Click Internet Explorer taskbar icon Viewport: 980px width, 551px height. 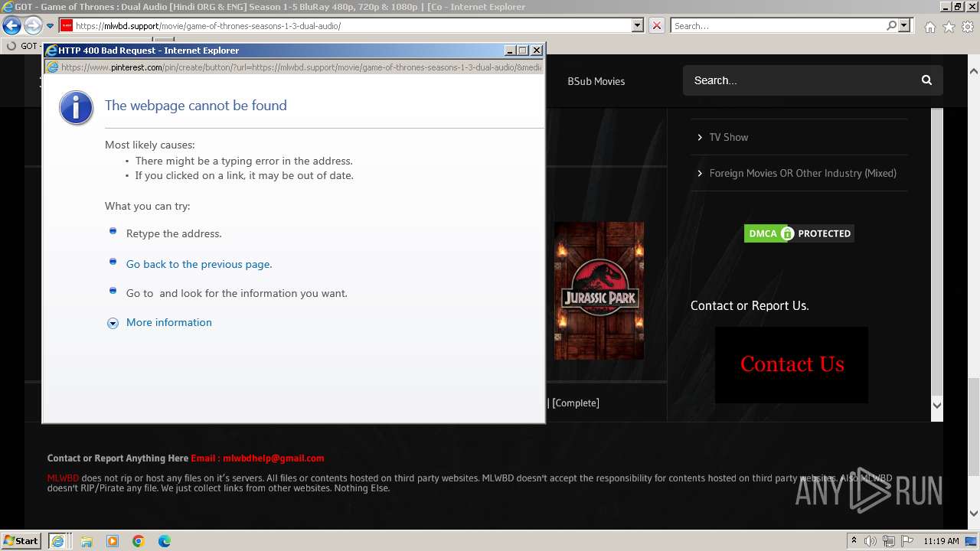tap(57, 540)
